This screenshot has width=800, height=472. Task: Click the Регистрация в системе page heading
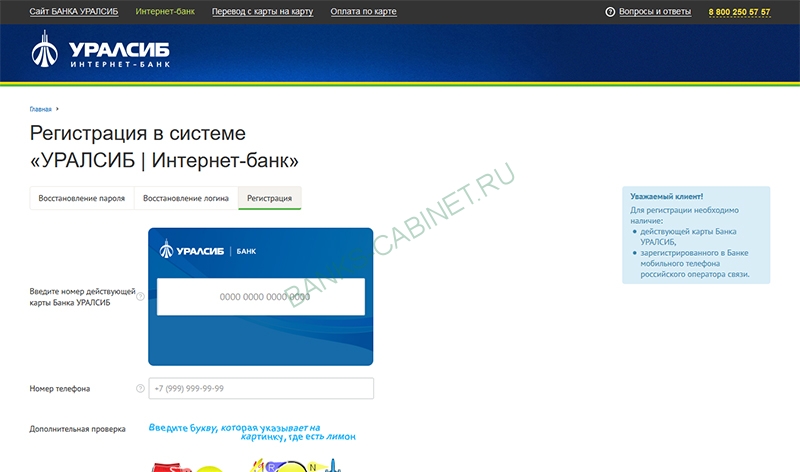point(164,146)
